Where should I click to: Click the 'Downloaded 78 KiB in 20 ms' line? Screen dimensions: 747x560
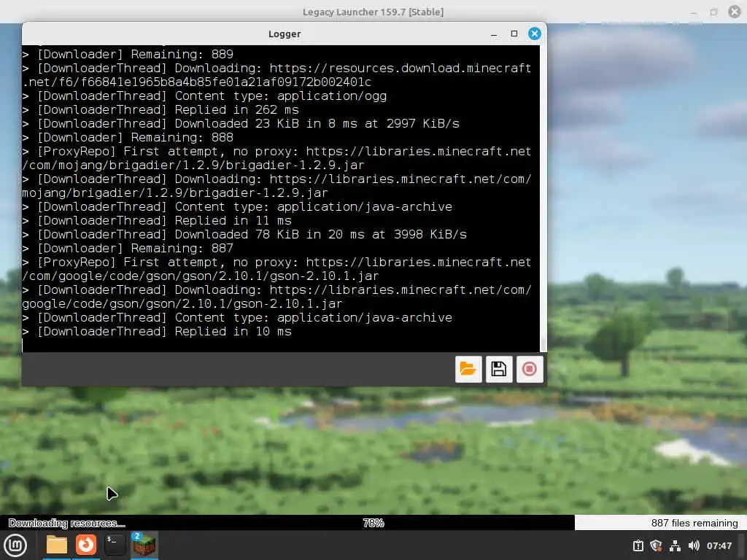(x=244, y=234)
